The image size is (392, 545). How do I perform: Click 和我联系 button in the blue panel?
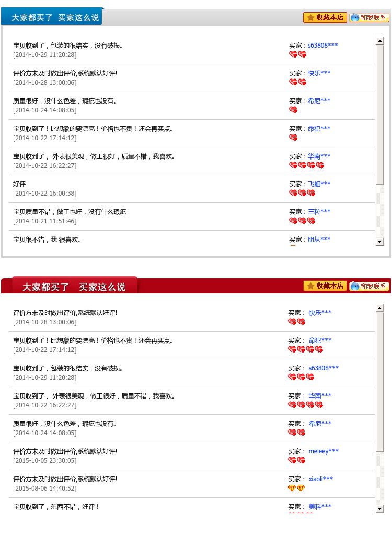click(369, 17)
